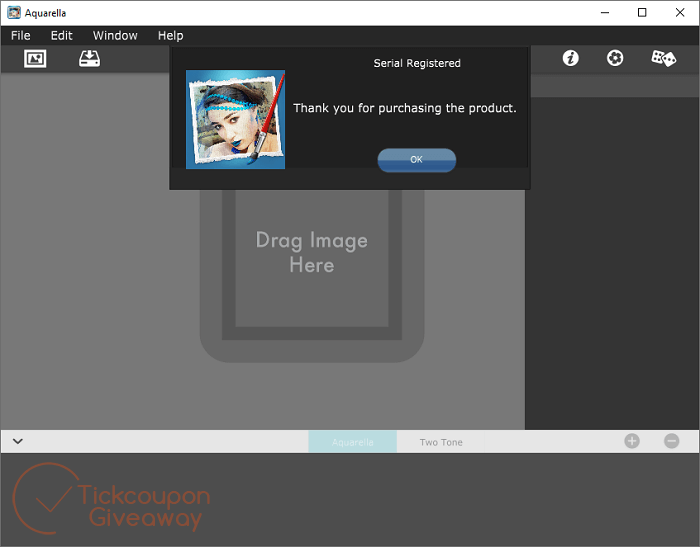Maximize the Aquarella window

pyautogui.click(x=642, y=13)
